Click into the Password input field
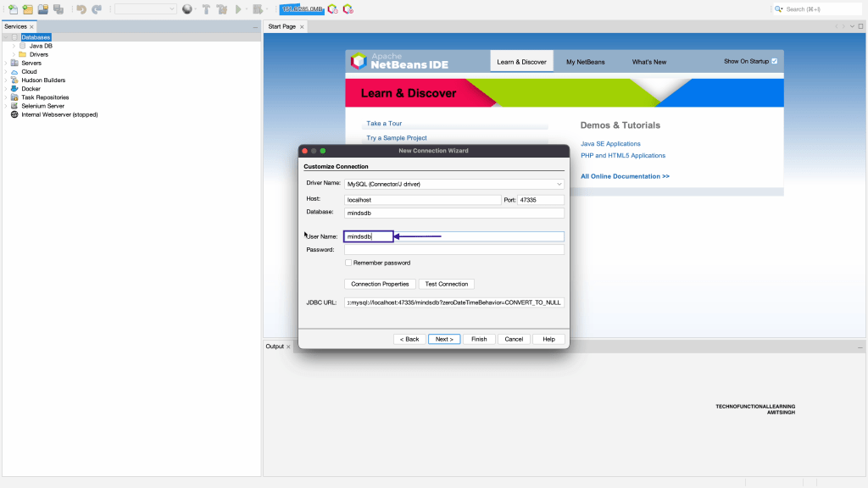Image resolution: width=868 pixels, height=488 pixels. 453,250
